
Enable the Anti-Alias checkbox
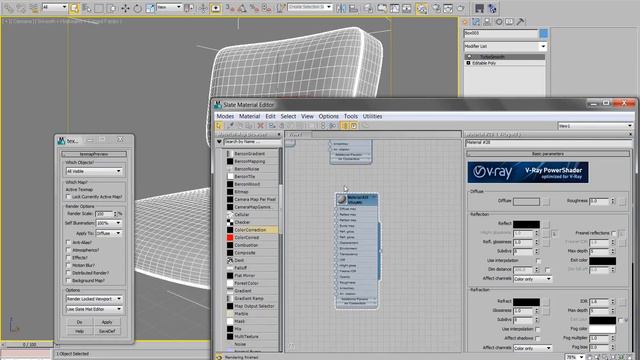(68, 242)
